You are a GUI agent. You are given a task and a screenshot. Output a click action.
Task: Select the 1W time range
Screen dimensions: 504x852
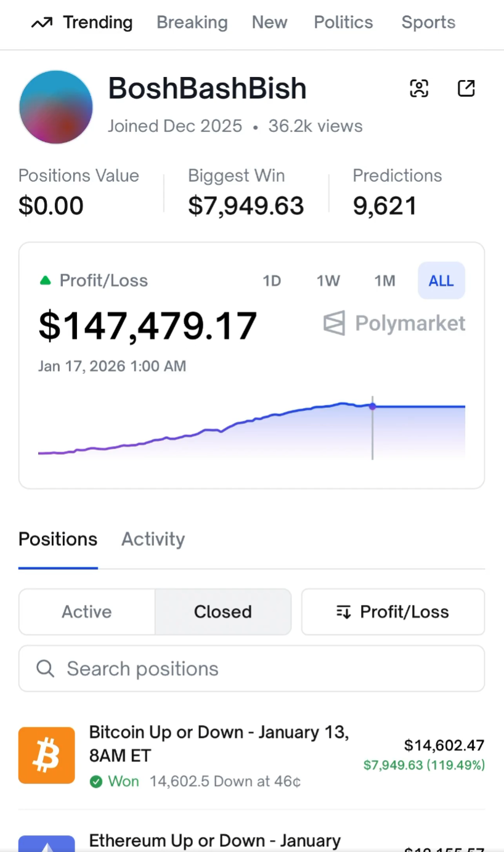click(328, 281)
